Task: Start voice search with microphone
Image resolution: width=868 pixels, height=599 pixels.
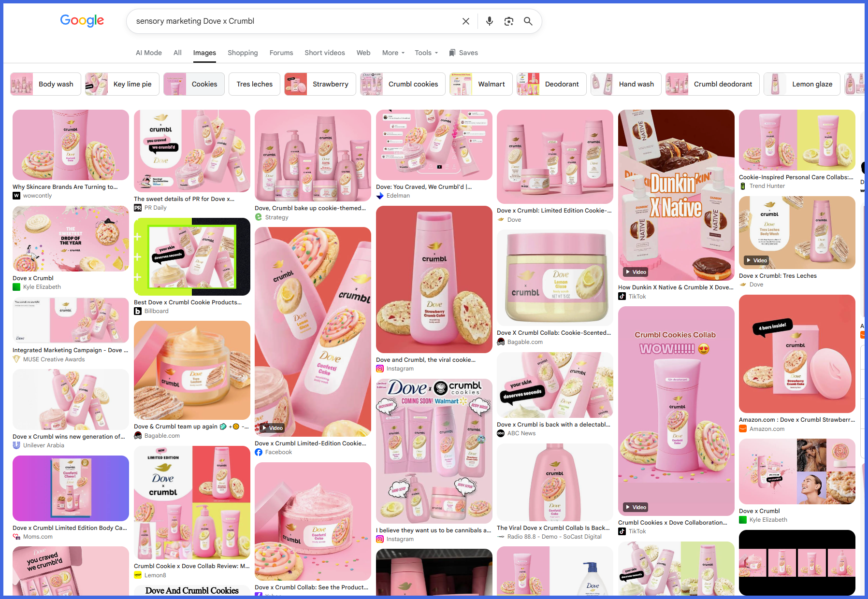Action: pos(490,21)
